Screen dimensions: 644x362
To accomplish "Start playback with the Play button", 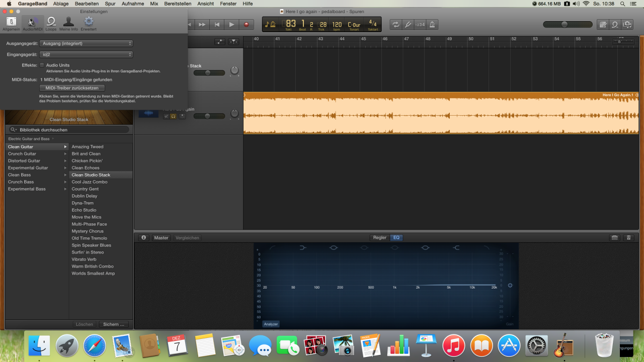I will 231,24.
